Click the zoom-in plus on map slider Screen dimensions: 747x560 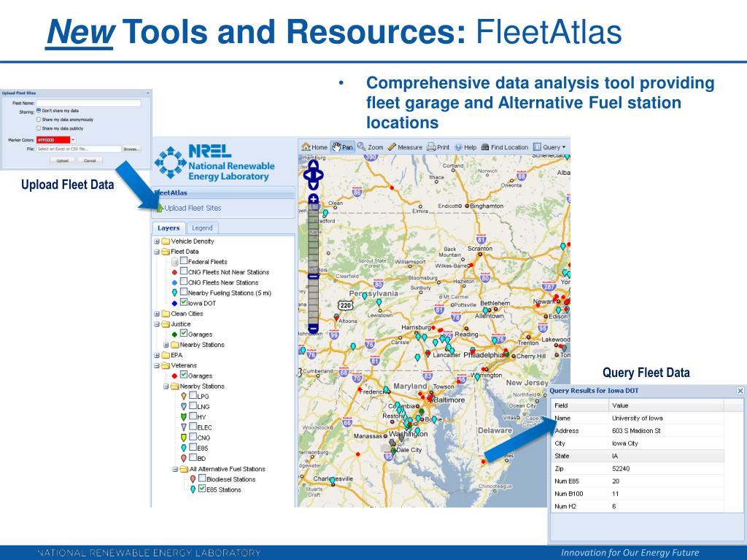(313, 199)
